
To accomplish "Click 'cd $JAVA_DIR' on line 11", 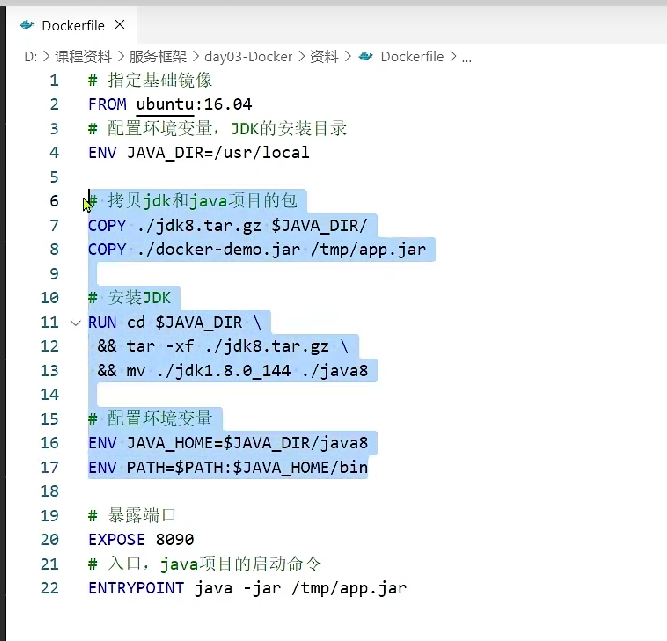I will coord(185,322).
